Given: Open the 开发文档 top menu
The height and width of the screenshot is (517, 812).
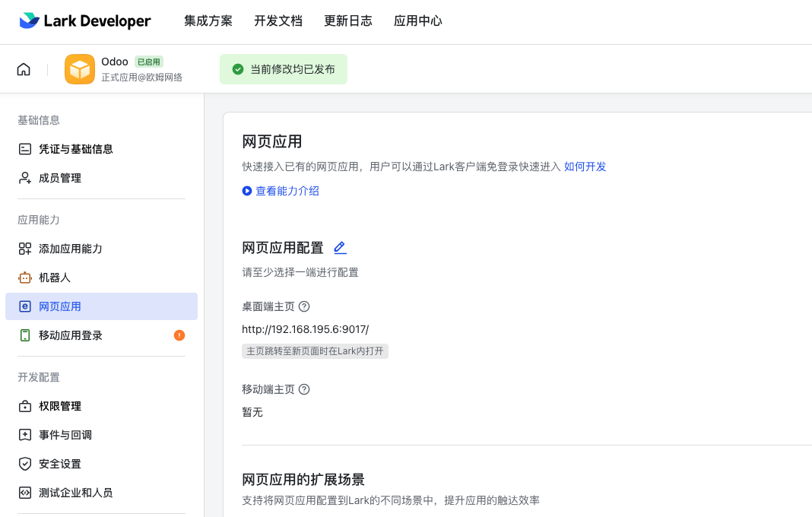Looking at the screenshot, I should [x=278, y=21].
